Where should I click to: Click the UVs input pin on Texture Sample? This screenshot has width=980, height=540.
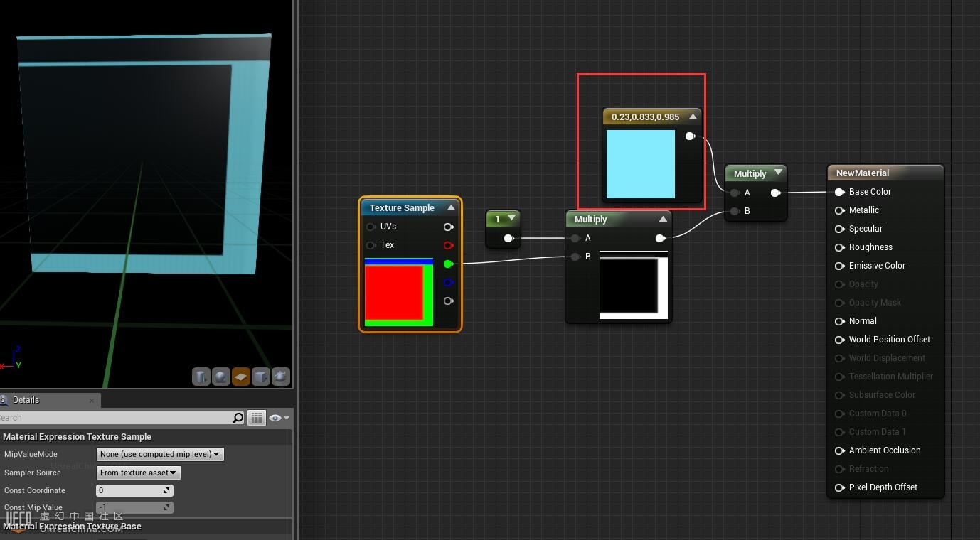[371, 227]
